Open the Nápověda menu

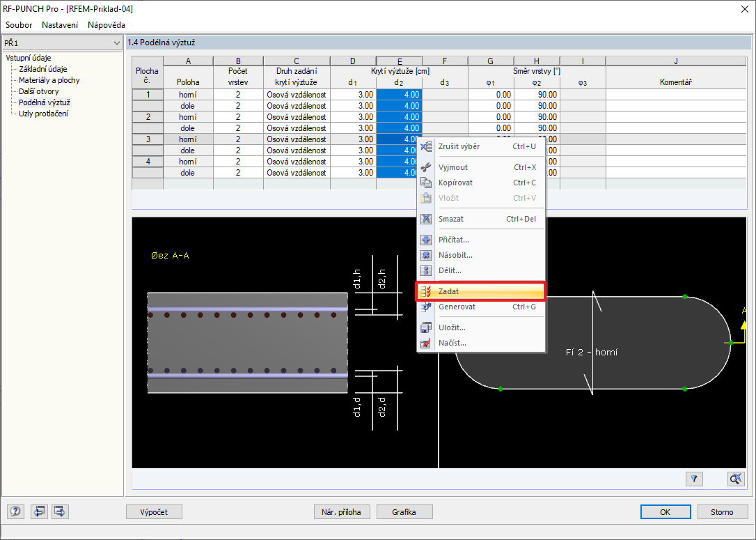107,24
